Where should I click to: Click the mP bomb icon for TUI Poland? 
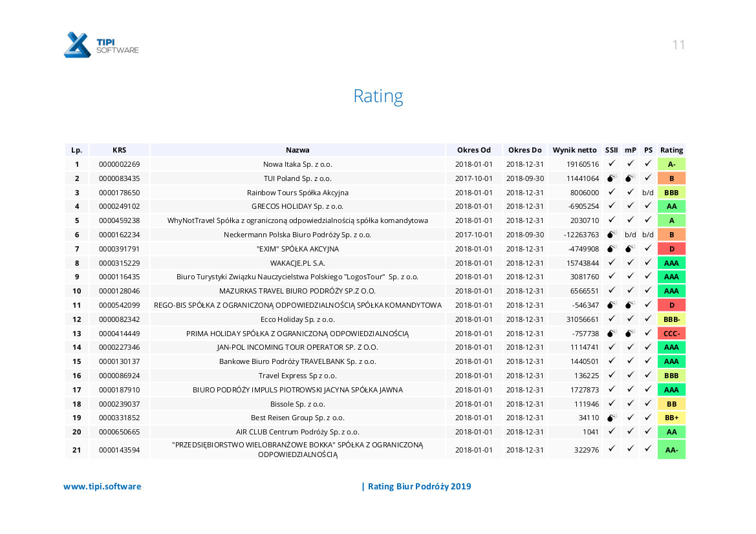[x=630, y=178]
